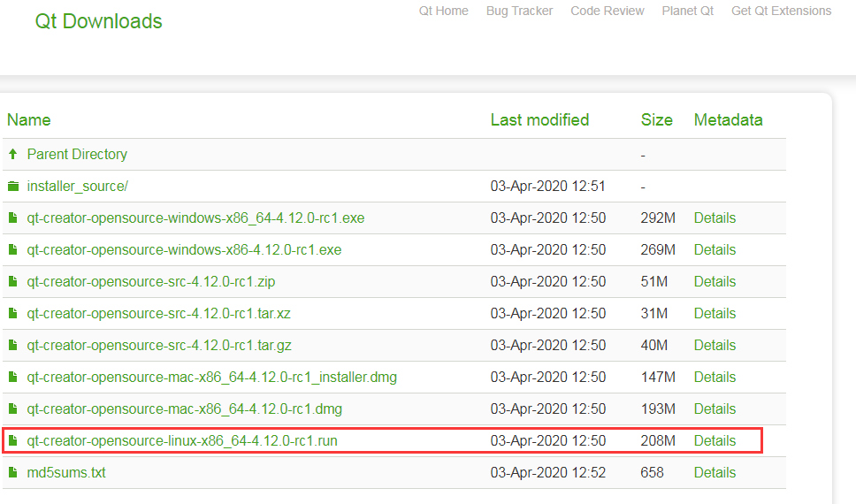The image size is (856, 504).
Task: Click file icon beside src-4.12.0-rc1.zip
Action: pyautogui.click(x=13, y=282)
